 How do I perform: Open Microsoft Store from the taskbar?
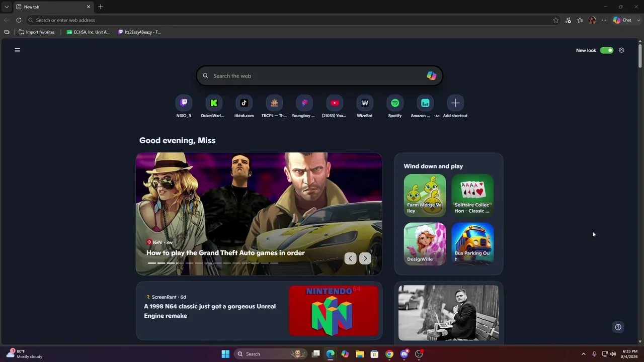pyautogui.click(x=374, y=354)
